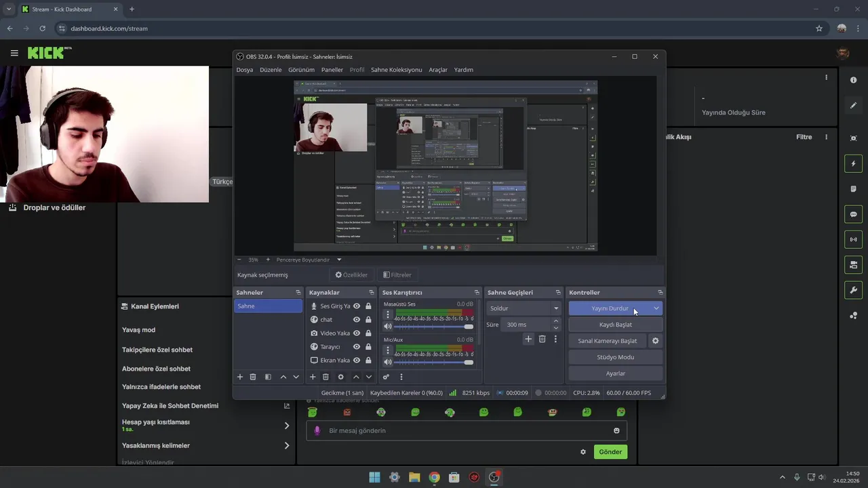Open Chrome tab search dropdown

9,9
